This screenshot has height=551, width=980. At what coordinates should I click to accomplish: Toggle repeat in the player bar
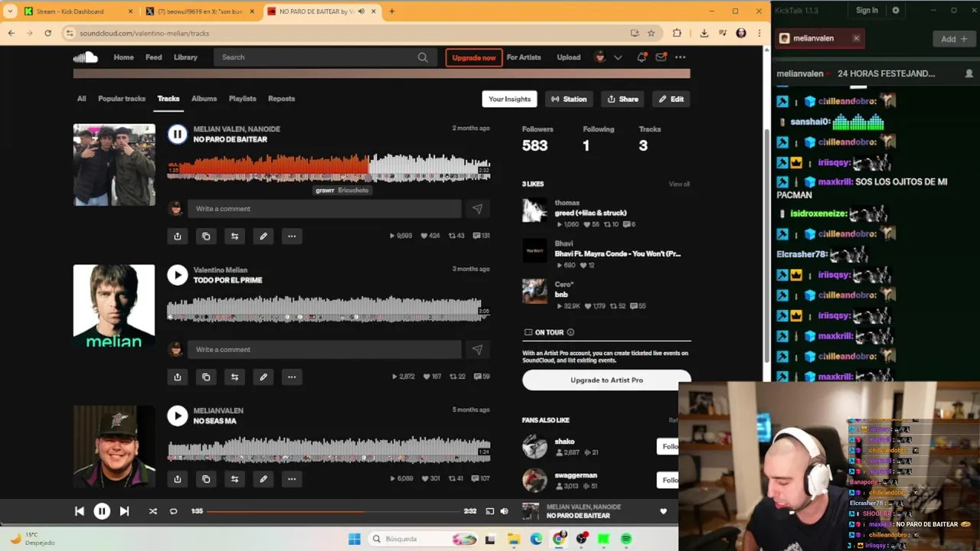(x=174, y=511)
